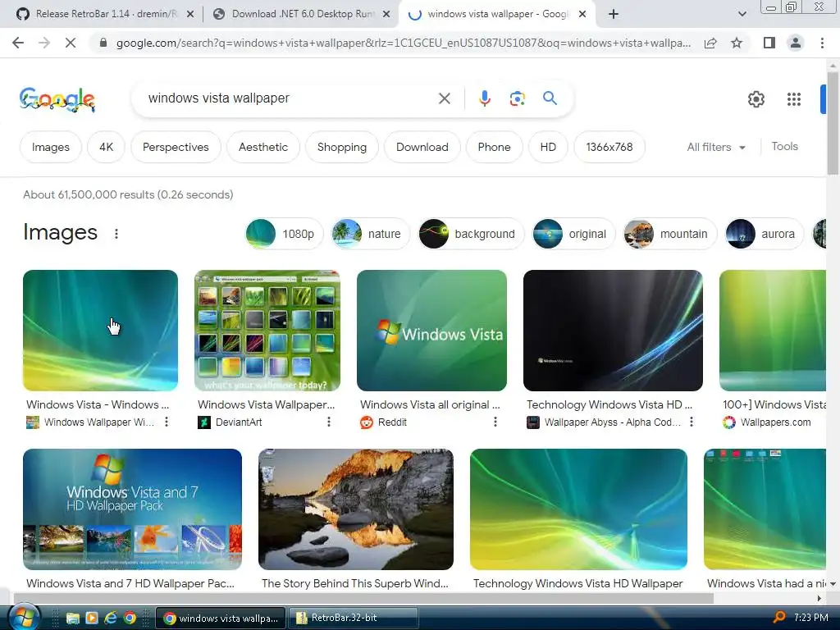The width and height of the screenshot is (840, 630).
Task: Open Chrome three-dot menu
Action: tap(822, 43)
